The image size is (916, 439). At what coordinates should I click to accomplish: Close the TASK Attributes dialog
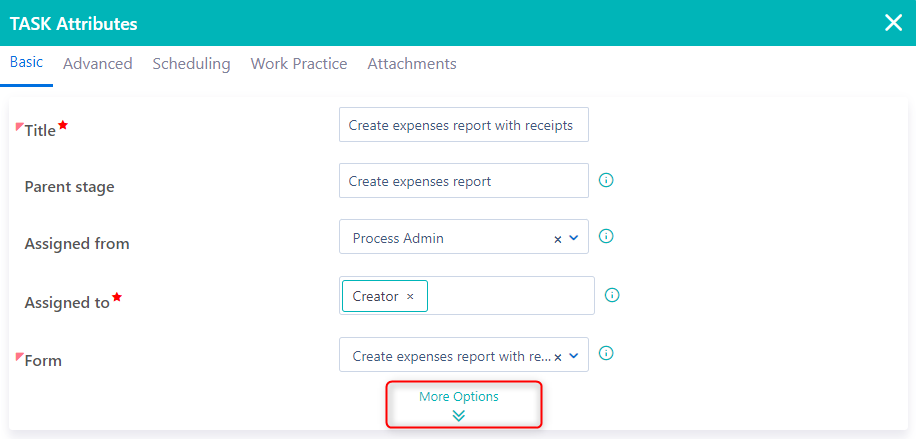(x=893, y=23)
